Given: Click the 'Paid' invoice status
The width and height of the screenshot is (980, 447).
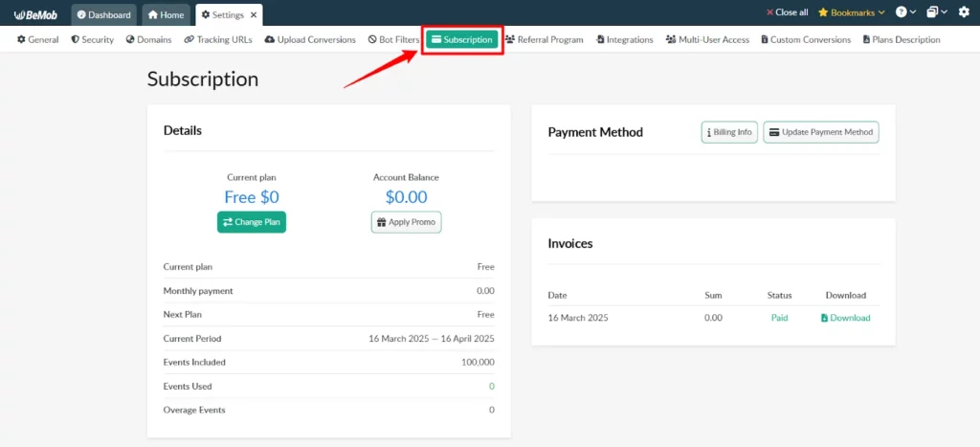Looking at the screenshot, I should pyautogui.click(x=779, y=318).
